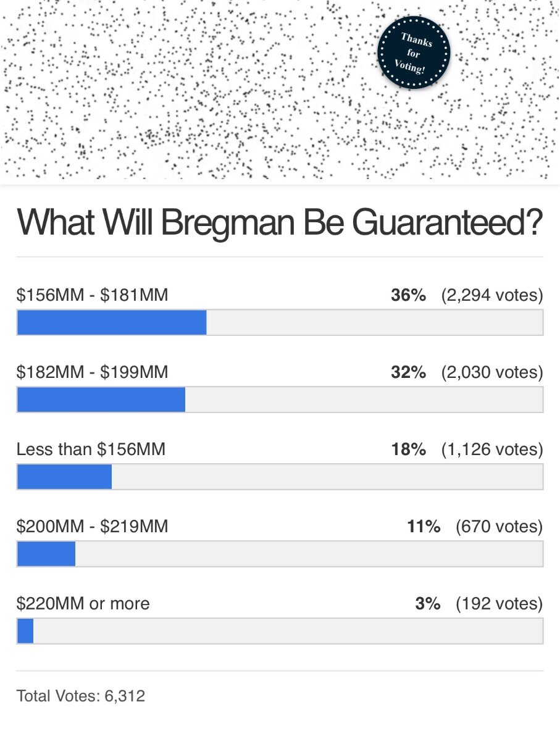
Task: Choose the "$156MM - $181MM" poll option label
Action: pyautogui.click(x=92, y=295)
